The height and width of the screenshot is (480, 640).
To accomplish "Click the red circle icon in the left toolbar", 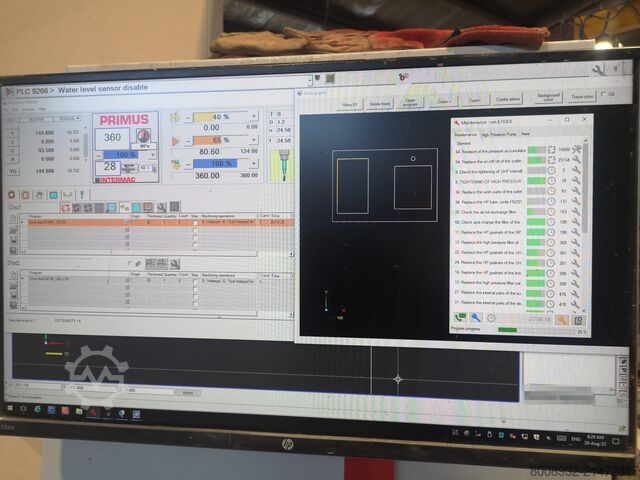I will [12, 195].
